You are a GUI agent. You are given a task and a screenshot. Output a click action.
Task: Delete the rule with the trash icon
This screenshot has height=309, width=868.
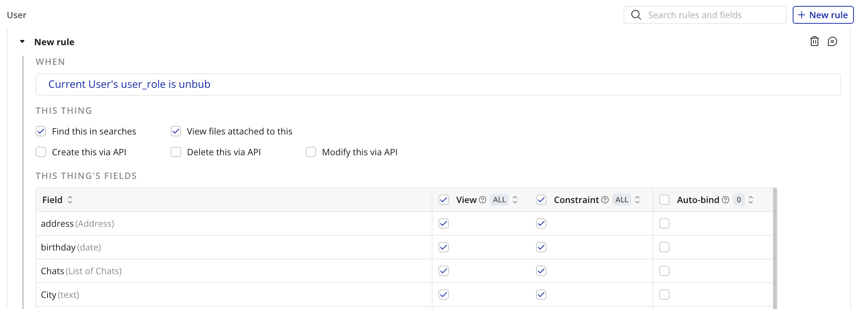pos(814,41)
